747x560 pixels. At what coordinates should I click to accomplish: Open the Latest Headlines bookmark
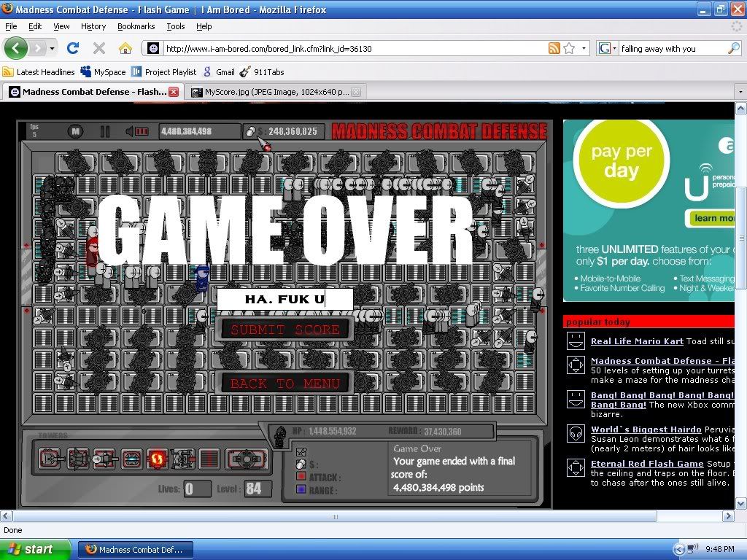(x=39, y=72)
